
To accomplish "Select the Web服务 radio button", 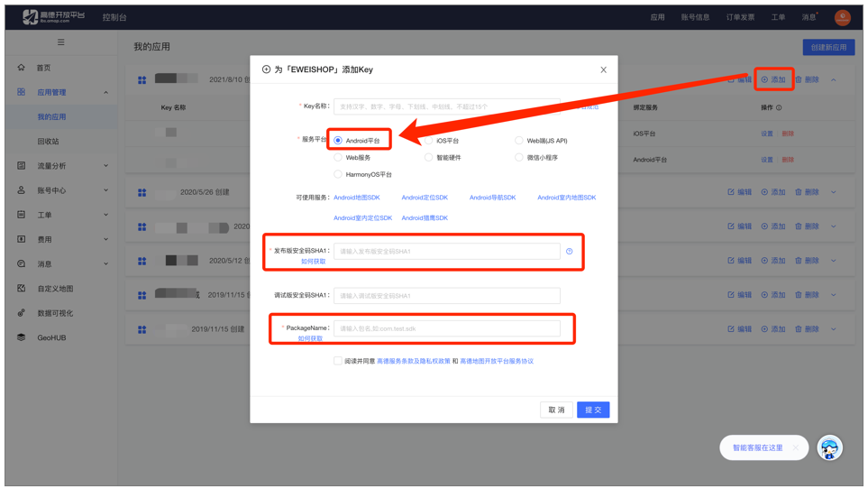I will click(x=338, y=157).
